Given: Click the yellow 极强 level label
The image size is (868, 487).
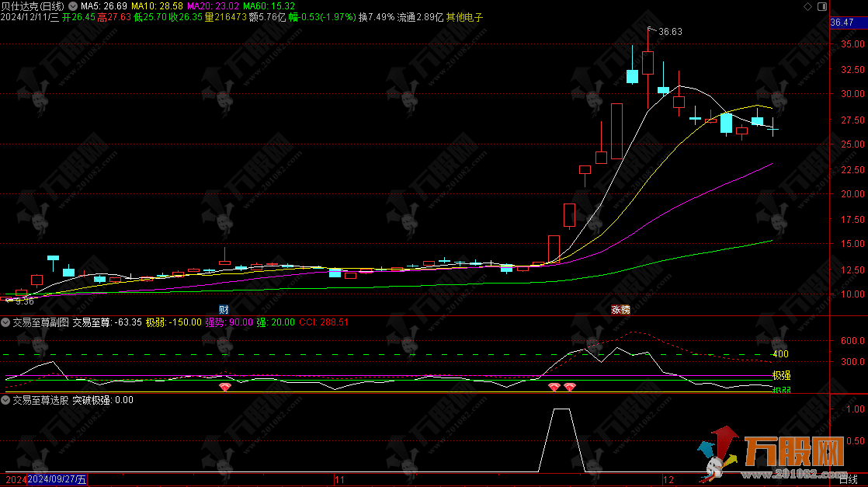Looking at the screenshot, I should click(x=781, y=376).
